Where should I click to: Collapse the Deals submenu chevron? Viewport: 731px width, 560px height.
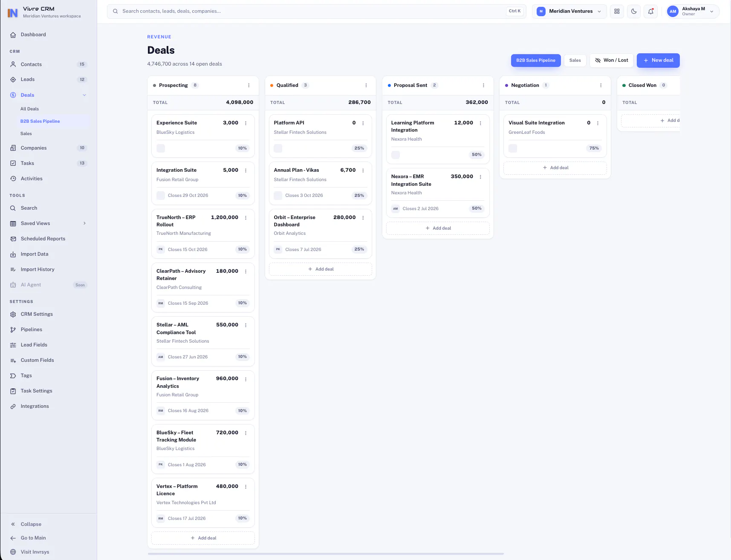tap(84, 95)
